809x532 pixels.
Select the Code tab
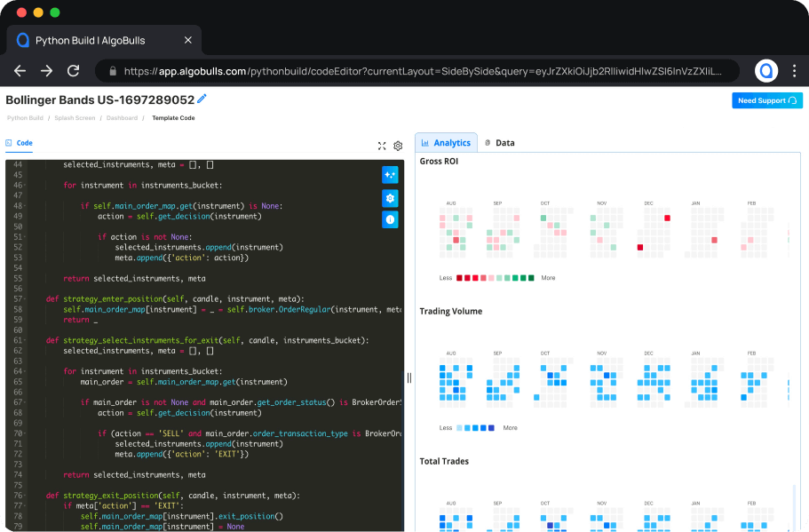[x=19, y=143]
